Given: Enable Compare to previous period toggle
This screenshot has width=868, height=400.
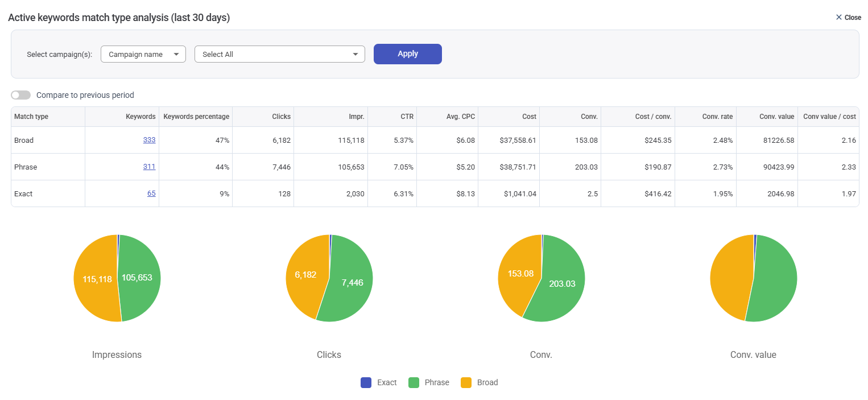Looking at the screenshot, I should click(x=21, y=95).
